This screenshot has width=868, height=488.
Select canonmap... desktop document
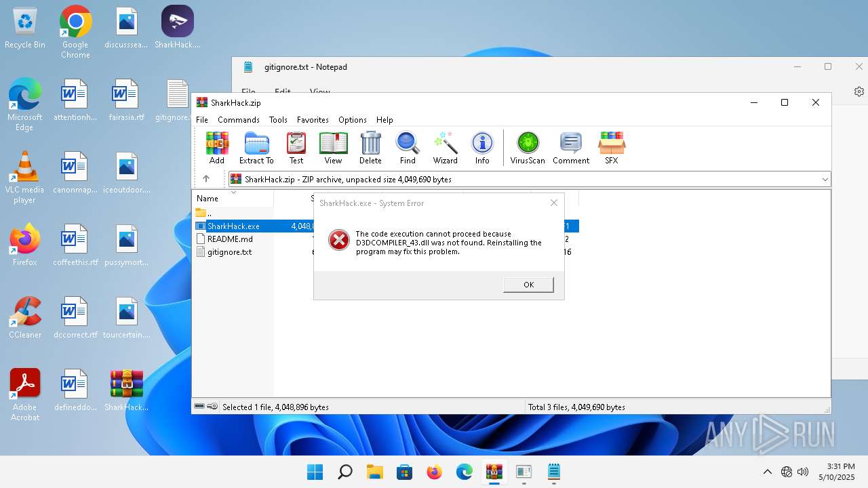[75, 173]
